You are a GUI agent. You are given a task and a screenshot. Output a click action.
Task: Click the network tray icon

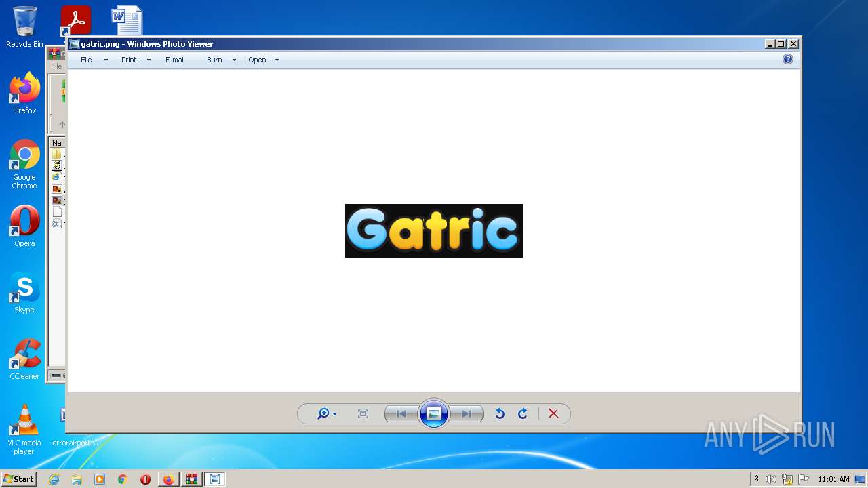787,479
